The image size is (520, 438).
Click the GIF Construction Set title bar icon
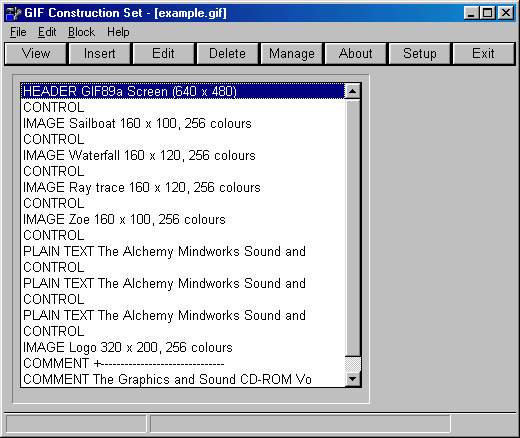coord(13,13)
